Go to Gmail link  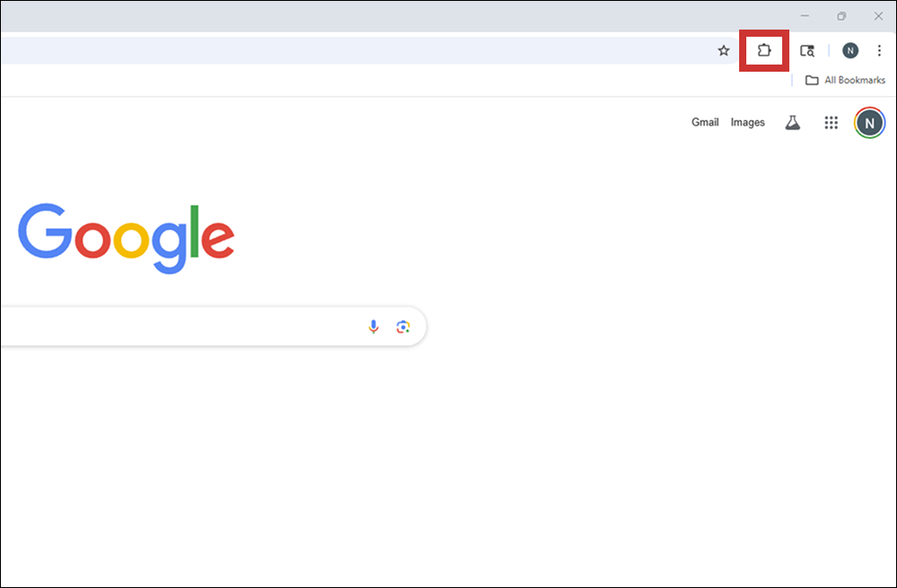pos(705,122)
